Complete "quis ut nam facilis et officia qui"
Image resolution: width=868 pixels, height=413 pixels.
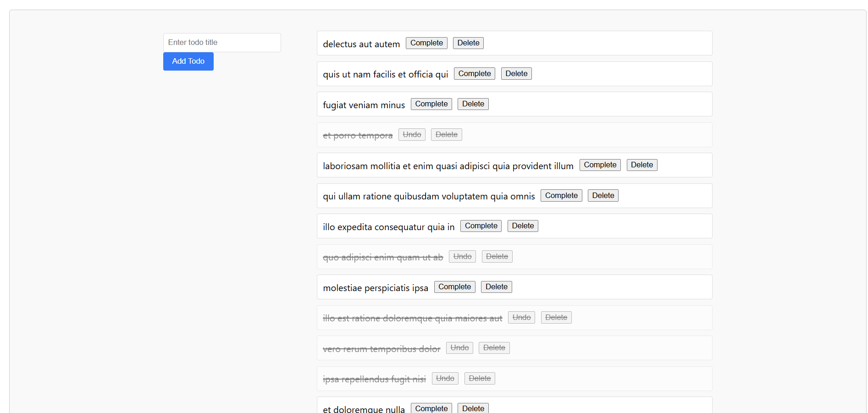pos(474,73)
